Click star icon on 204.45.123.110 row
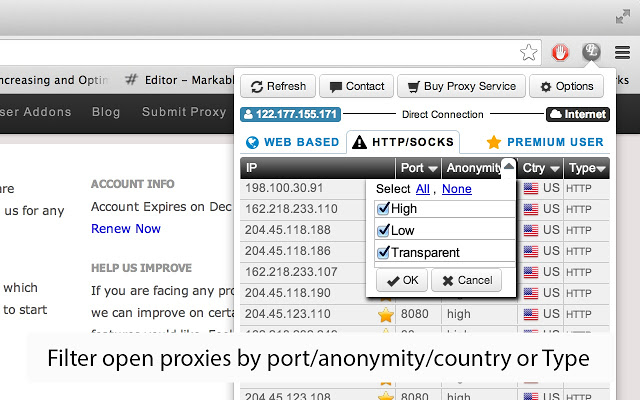 point(386,315)
